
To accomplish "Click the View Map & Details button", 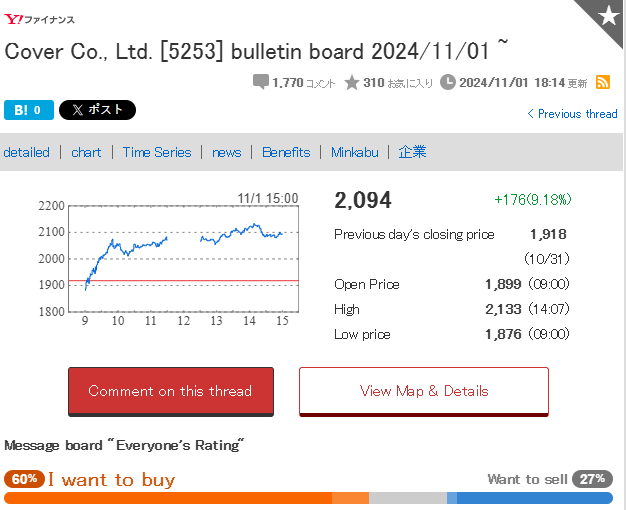I will point(424,391).
